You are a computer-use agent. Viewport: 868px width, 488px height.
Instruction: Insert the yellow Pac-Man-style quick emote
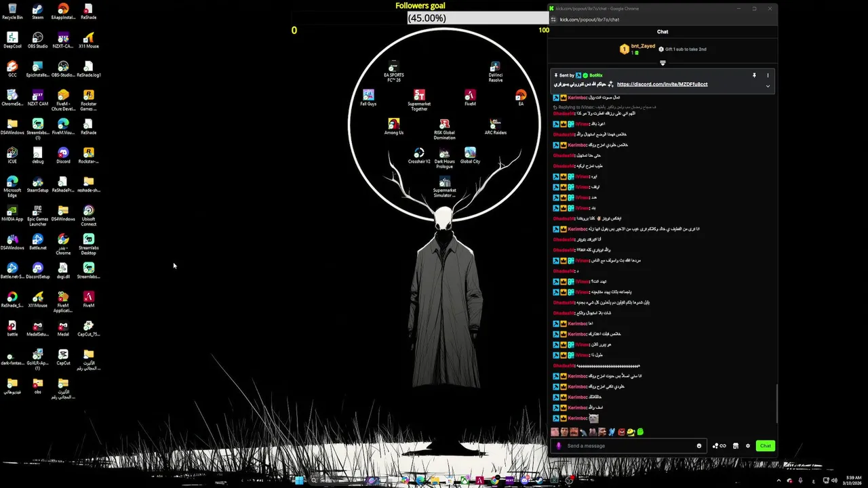coord(631,432)
